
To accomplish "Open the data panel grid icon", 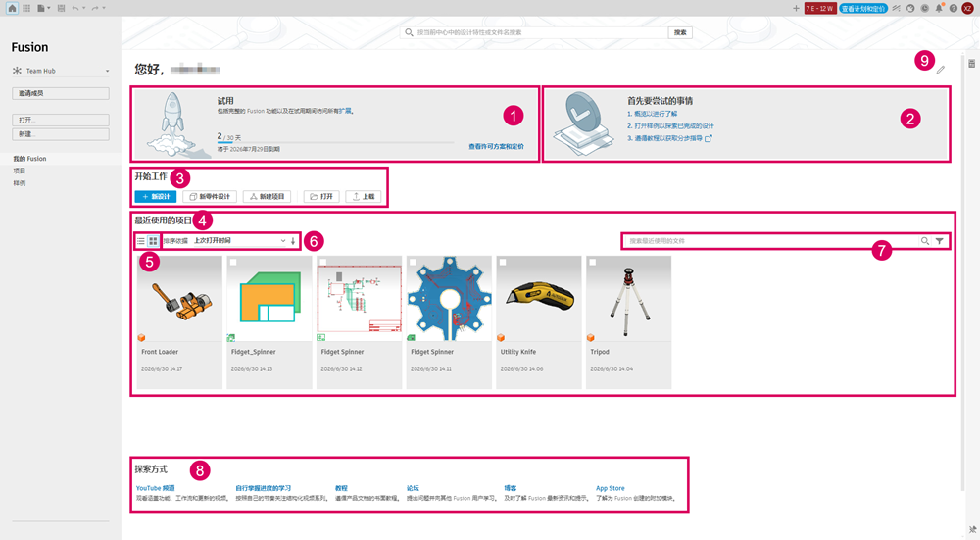I will pos(26,8).
